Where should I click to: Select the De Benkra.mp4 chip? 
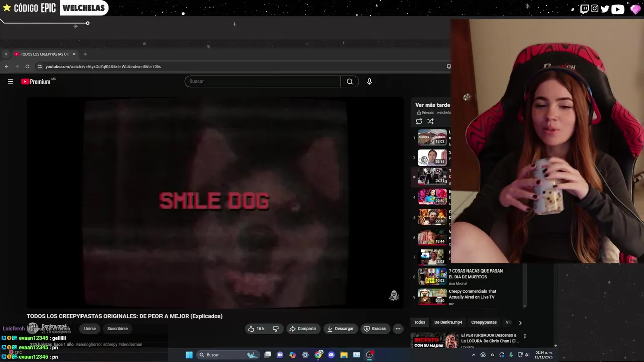click(x=448, y=322)
